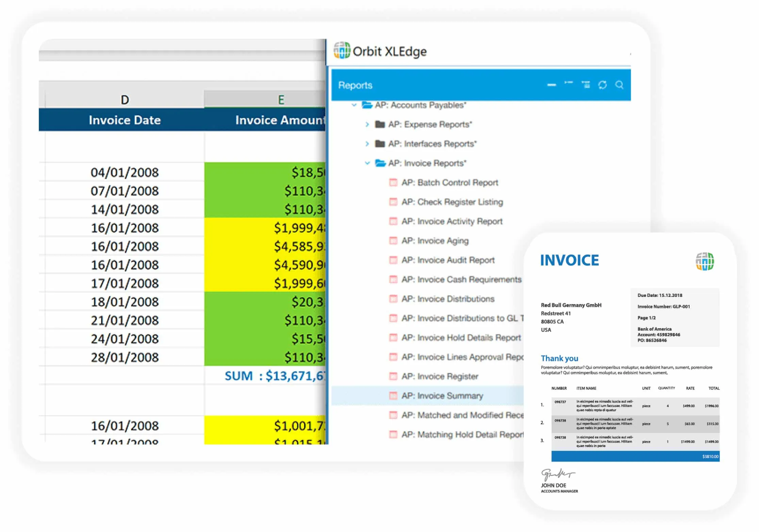Click the report icon beside AP: Batch Control Report

click(x=393, y=183)
